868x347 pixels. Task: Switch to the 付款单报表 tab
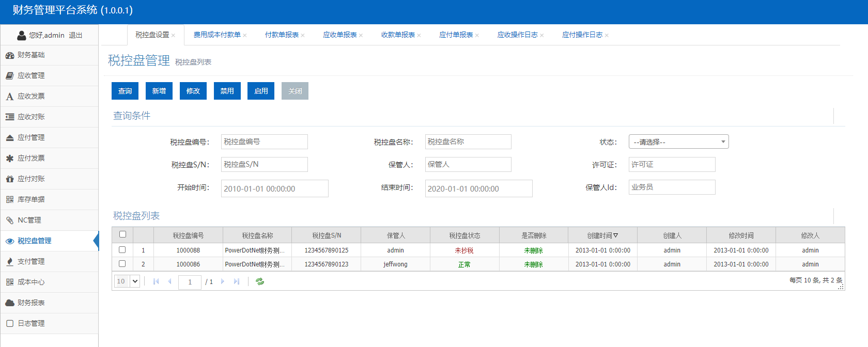[282, 35]
